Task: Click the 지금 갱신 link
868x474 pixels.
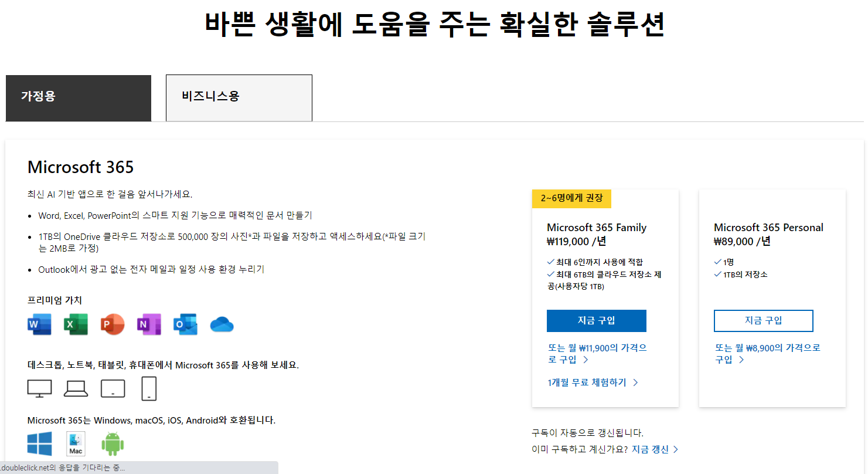Action: point(655,449)
